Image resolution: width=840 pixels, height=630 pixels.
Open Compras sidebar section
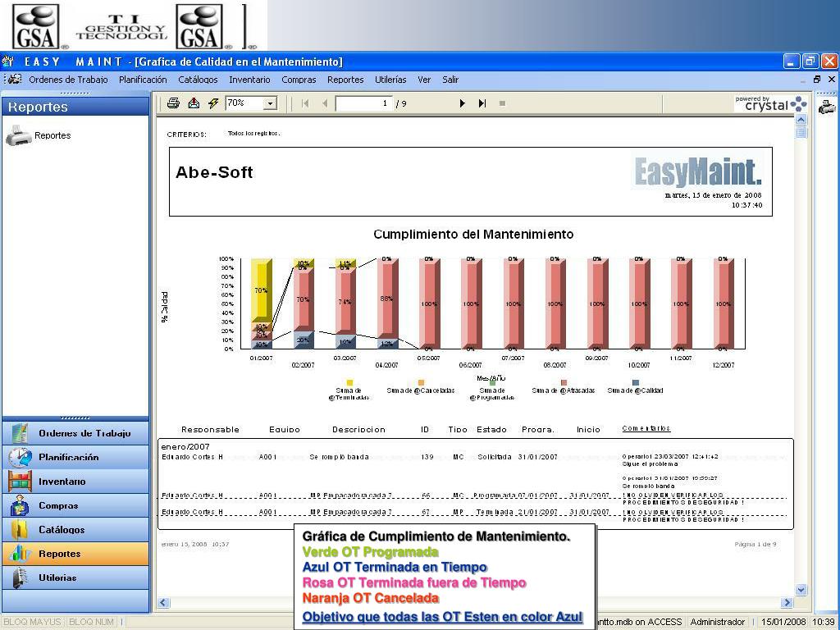pyautogui.click(x=75, y=505)
